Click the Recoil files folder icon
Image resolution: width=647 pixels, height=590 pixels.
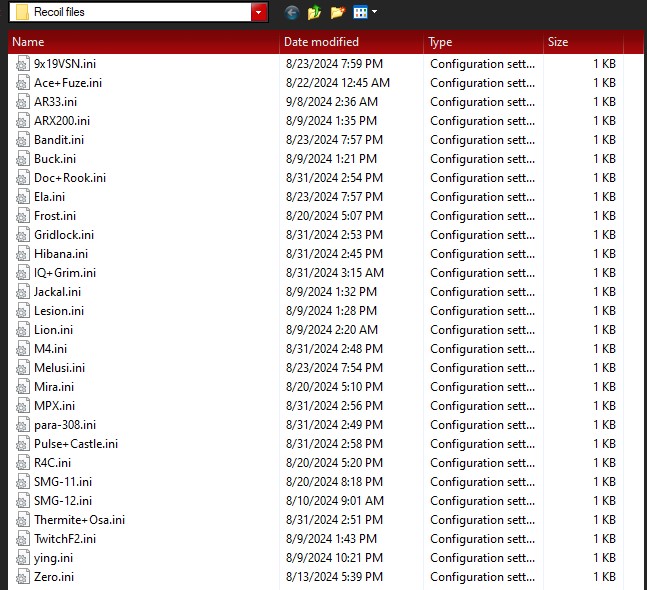point(22,12)
